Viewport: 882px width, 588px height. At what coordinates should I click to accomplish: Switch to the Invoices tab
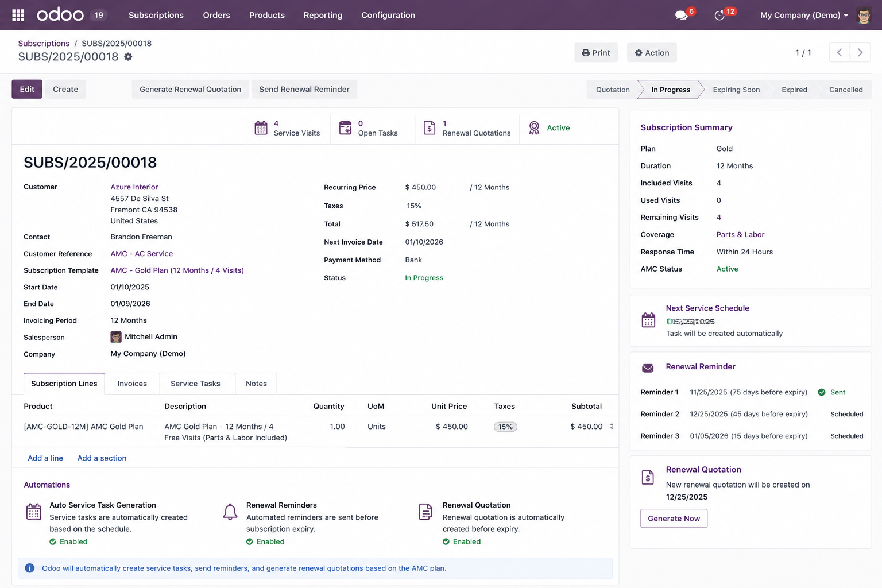coord(132,384)
